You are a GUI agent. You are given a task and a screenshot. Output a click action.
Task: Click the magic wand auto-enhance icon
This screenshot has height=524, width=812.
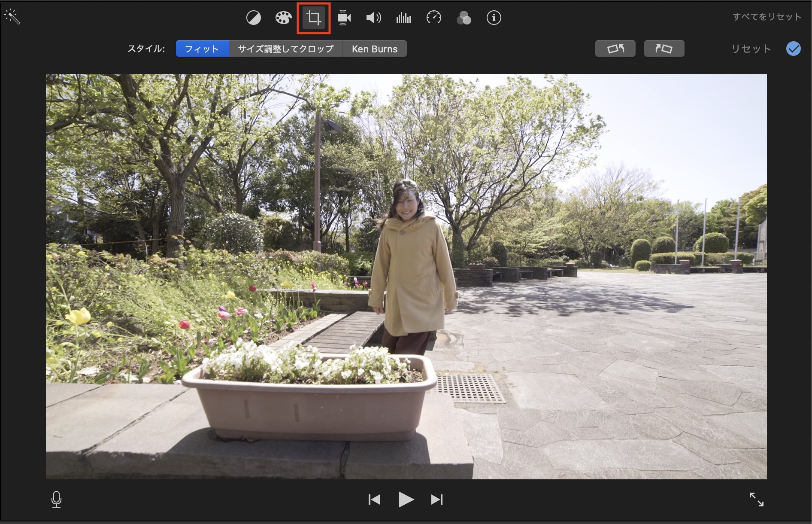(x=12, y=17)
